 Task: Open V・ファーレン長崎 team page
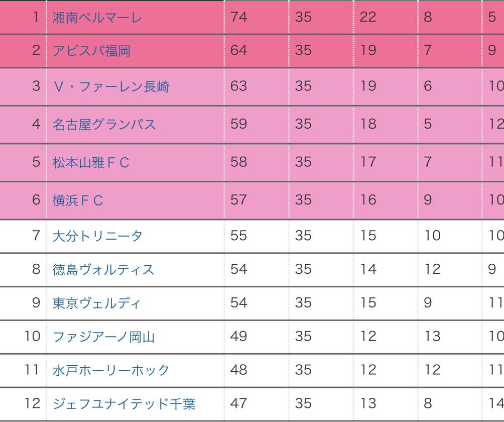click(x=111, y=86)
